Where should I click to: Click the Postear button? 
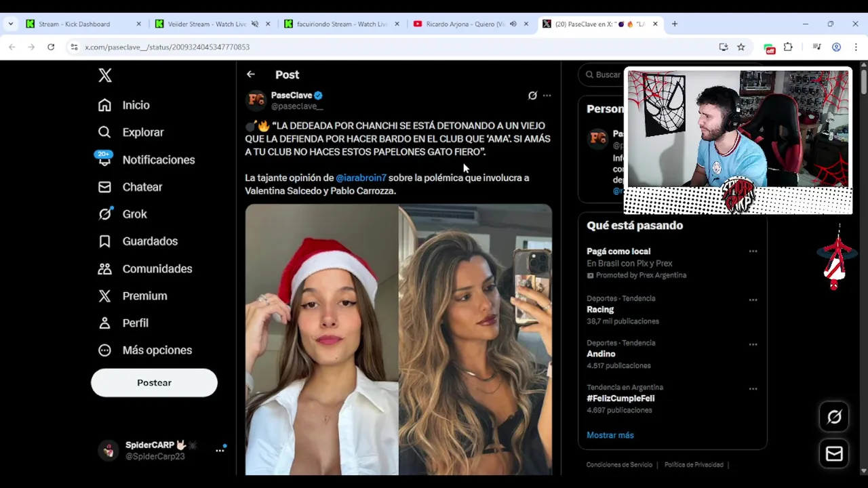154,383
